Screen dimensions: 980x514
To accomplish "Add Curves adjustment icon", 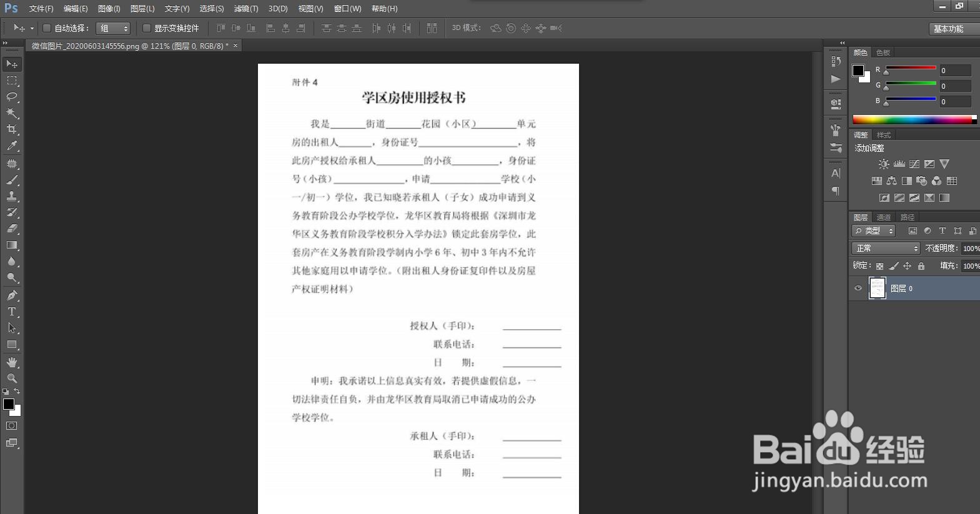I will pos(914,164).
